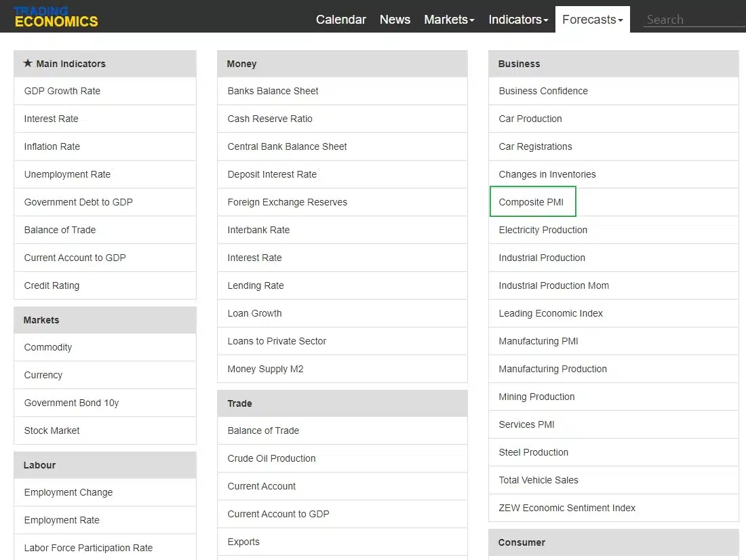Click the Search input field
746x560 pixels.
click(694, 20)
